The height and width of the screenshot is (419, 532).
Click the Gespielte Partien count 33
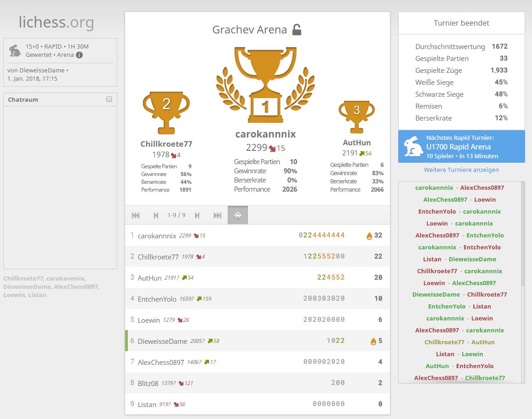[504, 58]
